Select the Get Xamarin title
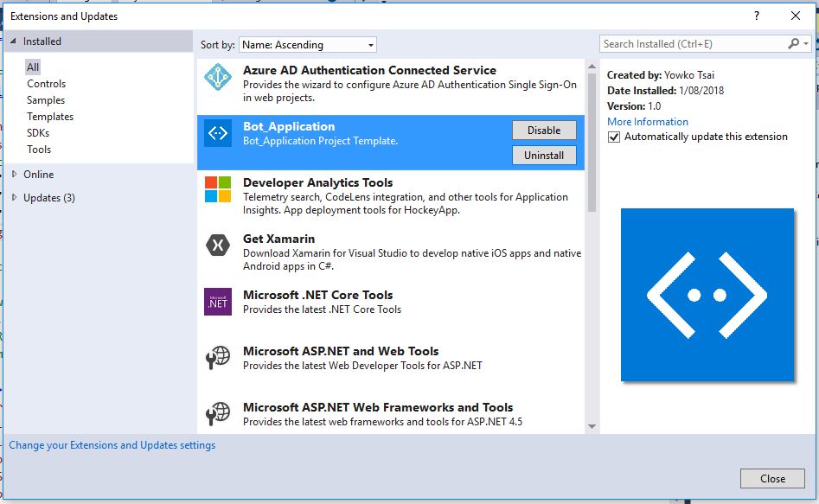This screenshot has width=819, height=504. click(x=279, y=239)
